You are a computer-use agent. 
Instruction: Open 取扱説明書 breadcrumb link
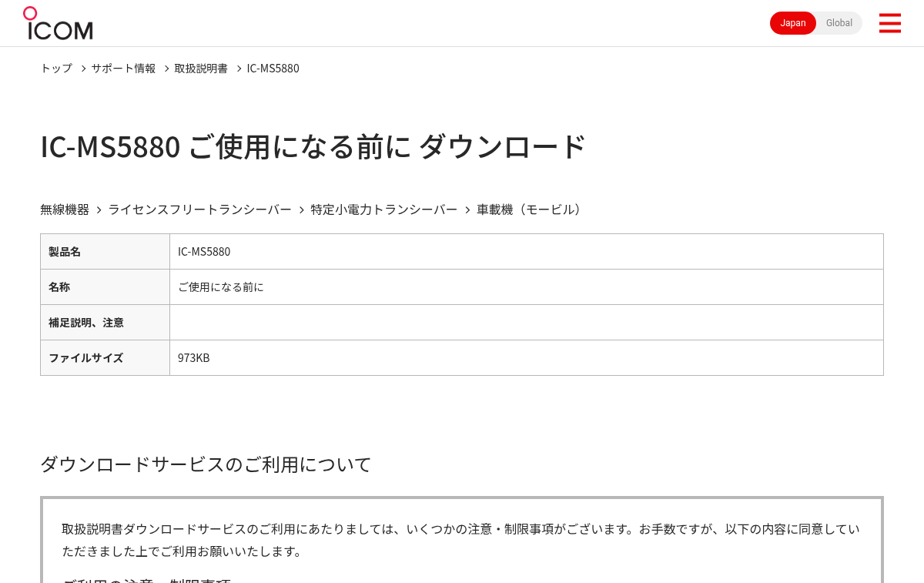pos(201,68)
